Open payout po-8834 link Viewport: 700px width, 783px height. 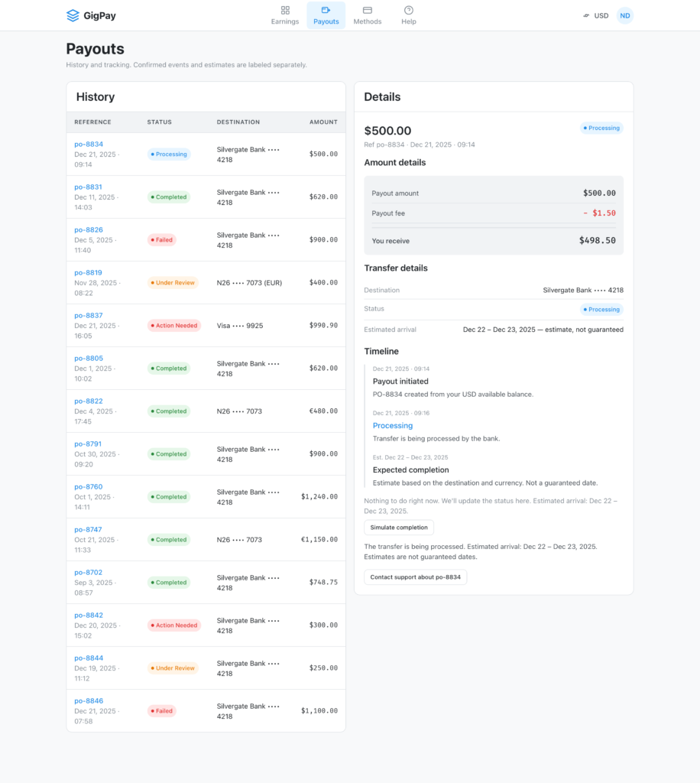pyautogui.click(x=89, y=145)
